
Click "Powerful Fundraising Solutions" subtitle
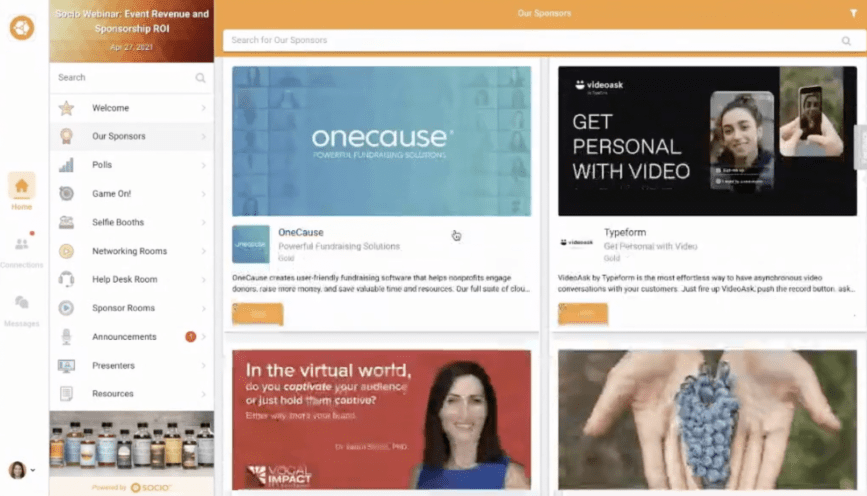(339, 246)
